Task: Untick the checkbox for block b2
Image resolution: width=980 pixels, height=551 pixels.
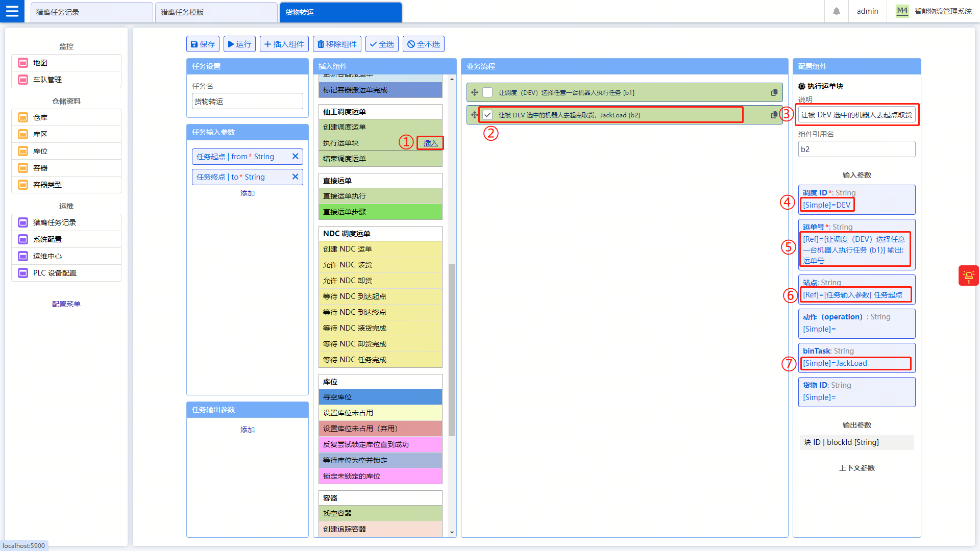Action: pyautogui.click(x=487, y=115)
